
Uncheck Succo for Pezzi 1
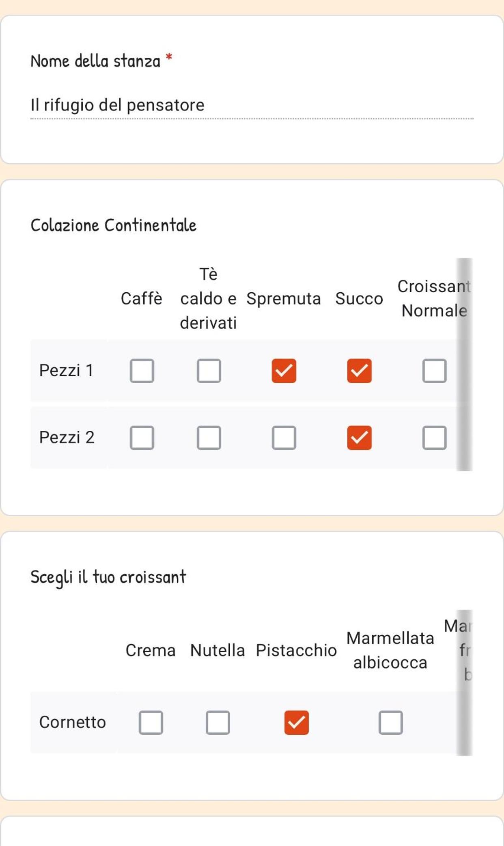click(359, 371)
